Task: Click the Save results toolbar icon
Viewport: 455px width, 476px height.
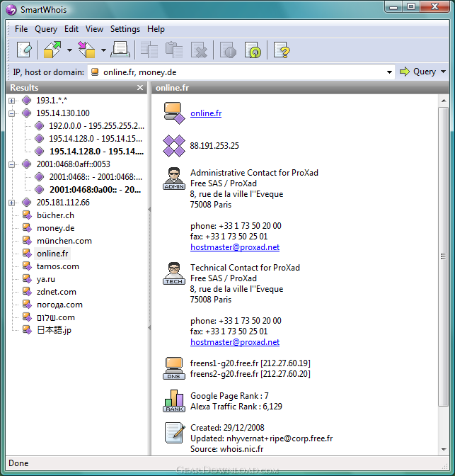Action: pyautogui.click(x=87, y=50)
